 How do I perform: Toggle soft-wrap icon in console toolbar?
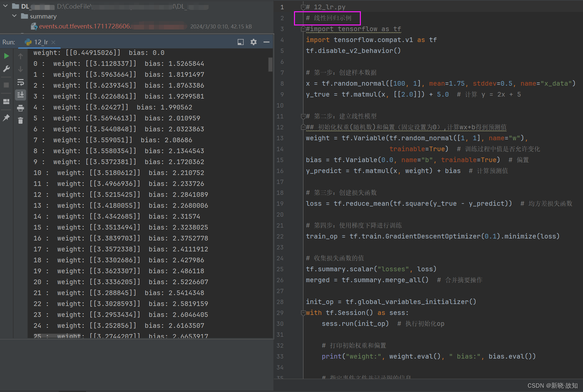21,82
